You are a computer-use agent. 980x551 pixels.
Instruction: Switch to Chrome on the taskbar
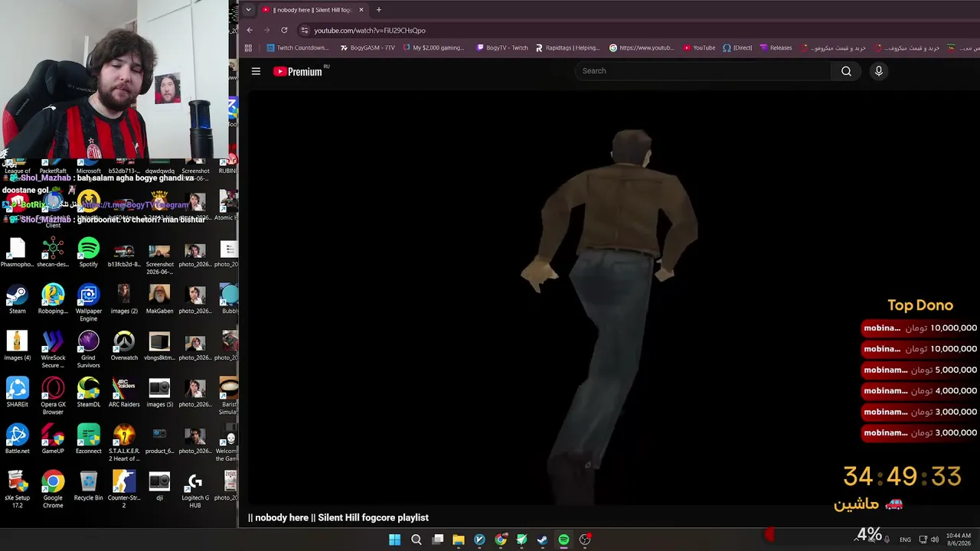click(500, 540)
